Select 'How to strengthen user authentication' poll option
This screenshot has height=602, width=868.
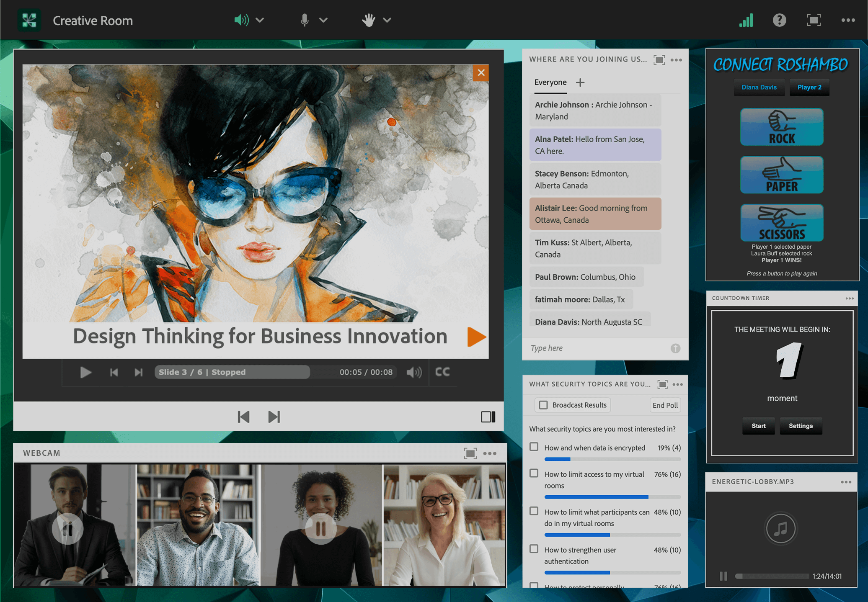(534, 549)
